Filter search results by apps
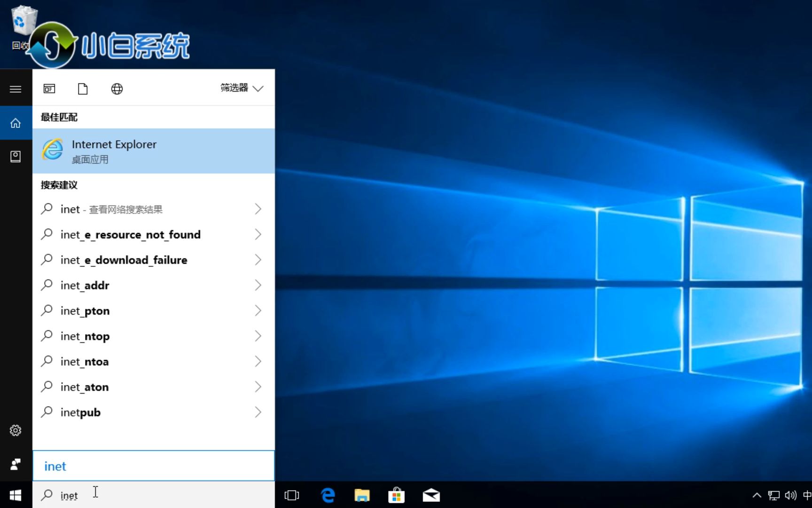 click(x=49, y=88)
